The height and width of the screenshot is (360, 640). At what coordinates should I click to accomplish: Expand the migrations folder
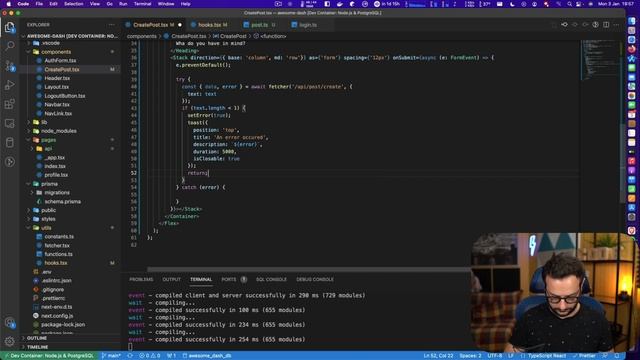pos(57,193)
